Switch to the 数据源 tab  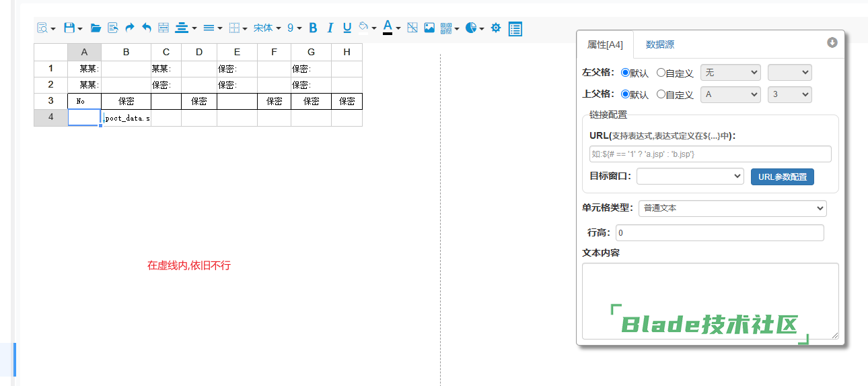659,45
